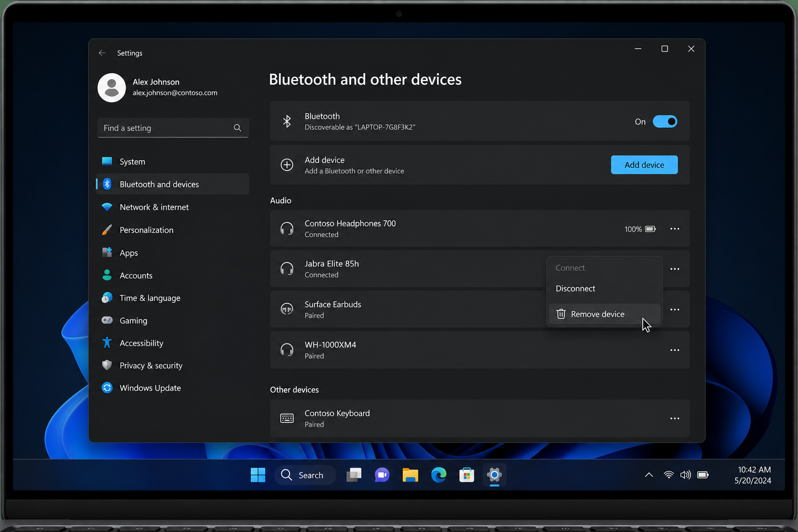Choose Connect in the device context menu
Image resolution: width=798 pixels, height=532 pixels.
(x=604, y=268)
